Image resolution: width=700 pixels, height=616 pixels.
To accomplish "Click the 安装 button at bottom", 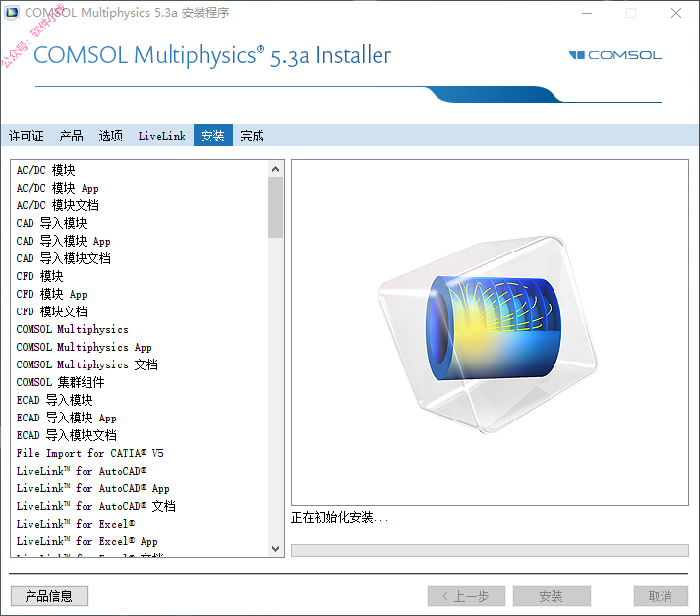I will click(x=552, y=596).
